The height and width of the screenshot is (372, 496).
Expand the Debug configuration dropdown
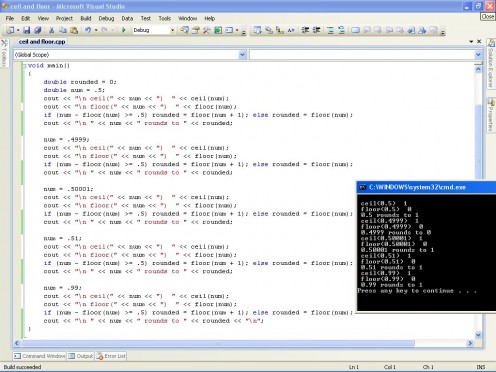[172, 30]
